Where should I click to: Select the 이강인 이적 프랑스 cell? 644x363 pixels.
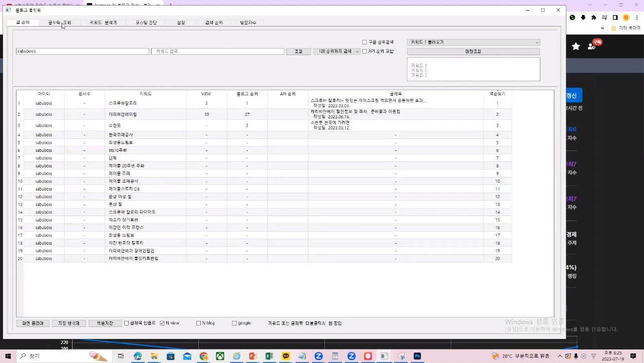(x=146, y=228)
